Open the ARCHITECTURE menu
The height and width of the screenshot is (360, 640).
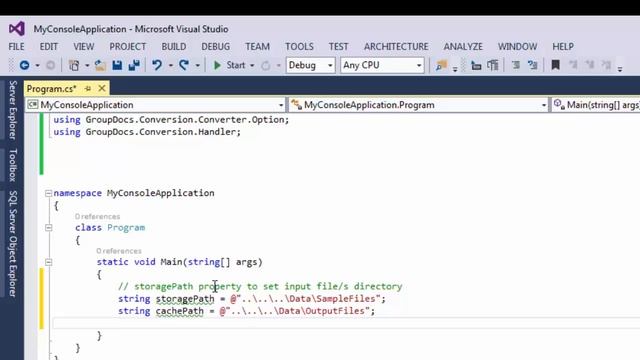tap(396, 47)
